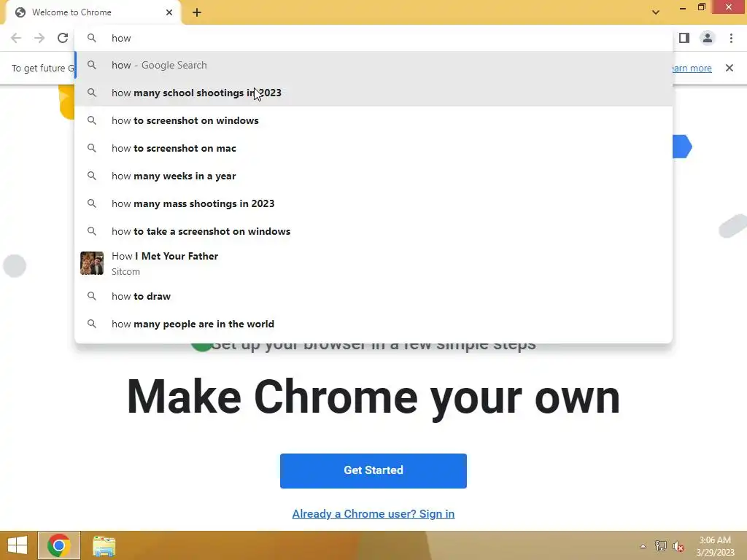This screenshot has height=560, width=747.
Task: Open the tab search chevron
Action: click(656, 12)
